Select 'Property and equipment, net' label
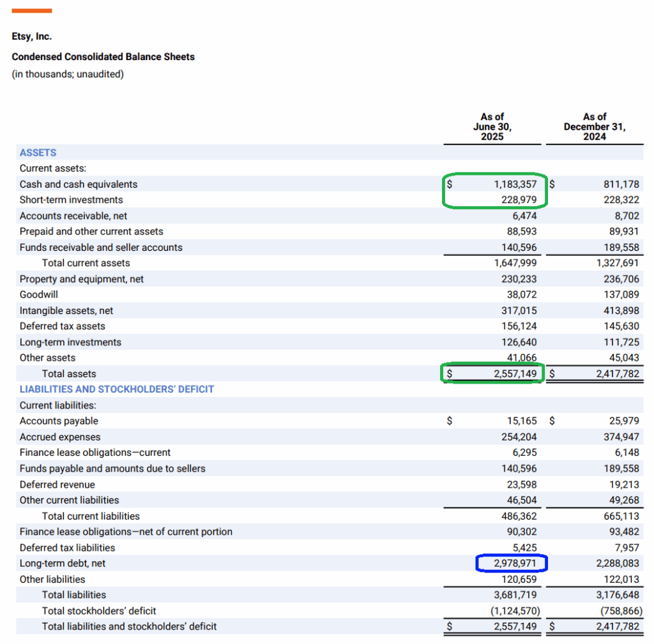This screenshot has height=644, width=654. tap(82, 279)
